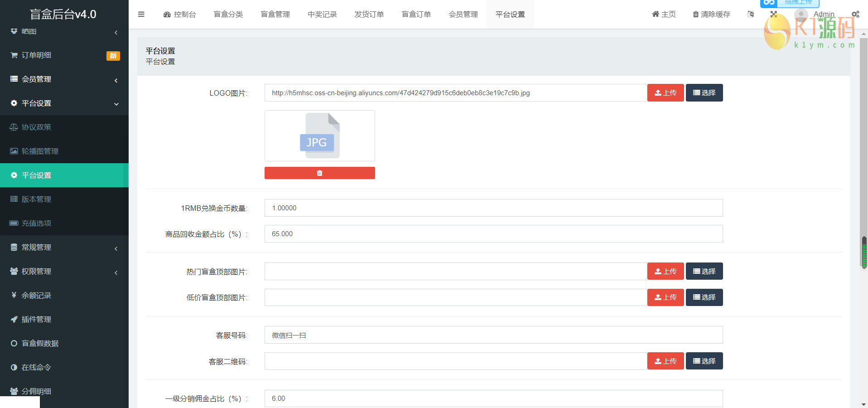Click the JPG file thumbnail preview
868x408 pixels.
point(319,136)
